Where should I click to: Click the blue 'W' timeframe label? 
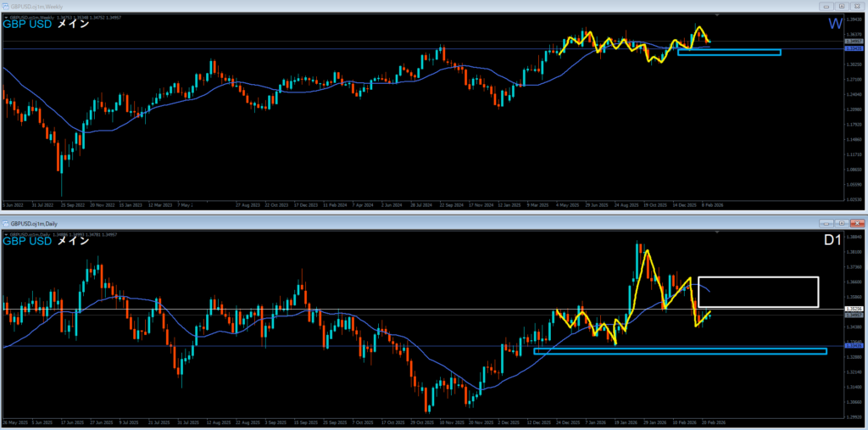(x=835, y=24)
